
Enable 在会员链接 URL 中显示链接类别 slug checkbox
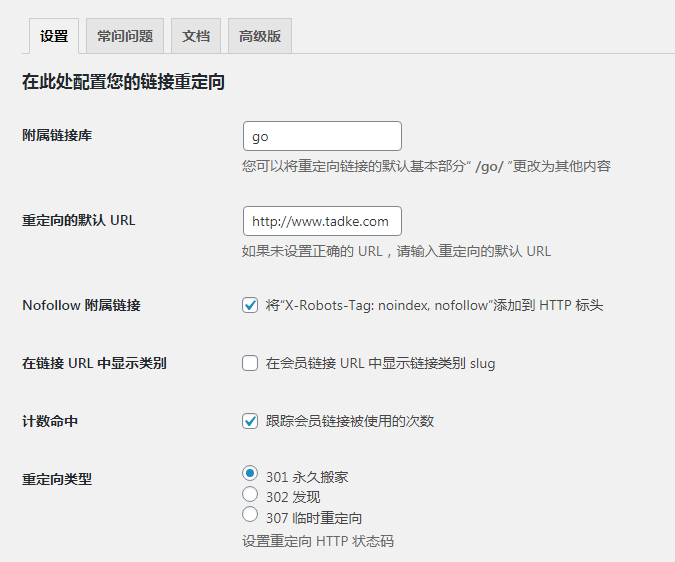(x=250, y=364)
